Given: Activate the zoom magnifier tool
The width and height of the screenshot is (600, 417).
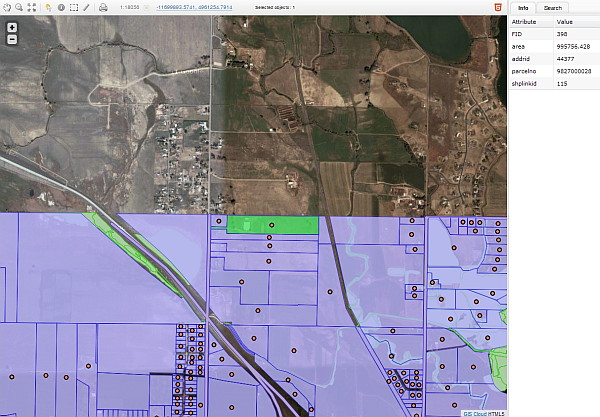Looking at the screenshot, I should click(19, 7).
